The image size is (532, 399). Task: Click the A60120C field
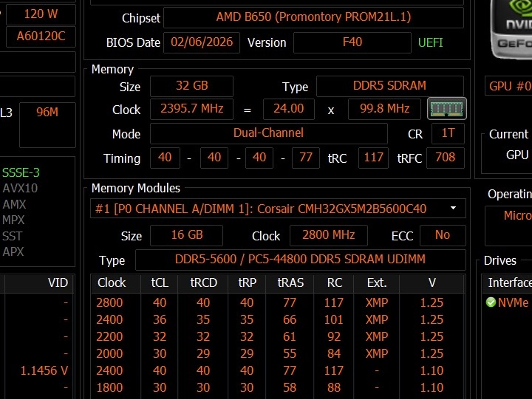pos(41,36)
